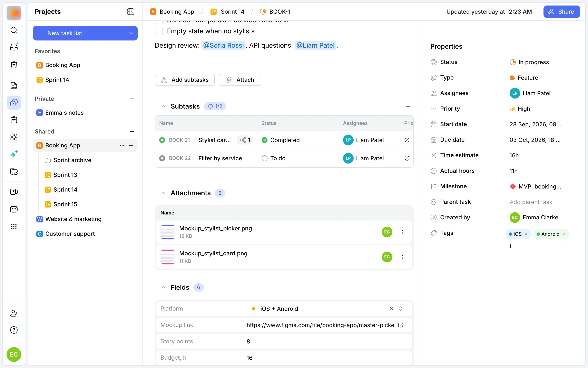
Task: Add a tag with plus under Tags
Action: pyautogui.click(x=511, y=246)
